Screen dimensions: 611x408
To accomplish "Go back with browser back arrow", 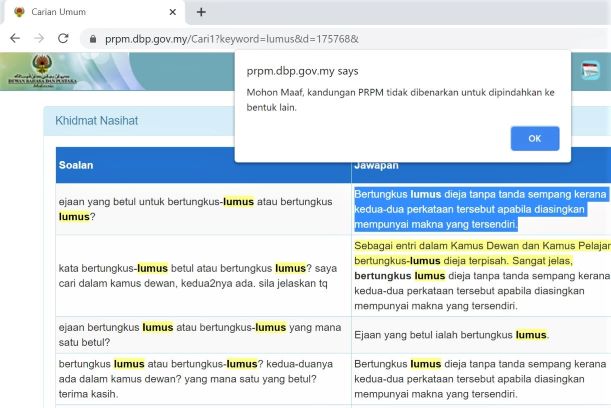I will coord(15,38).
